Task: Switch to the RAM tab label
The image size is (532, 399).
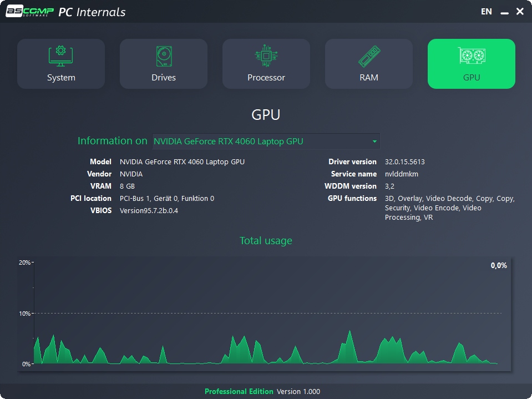Action: (x=369, y=77)
